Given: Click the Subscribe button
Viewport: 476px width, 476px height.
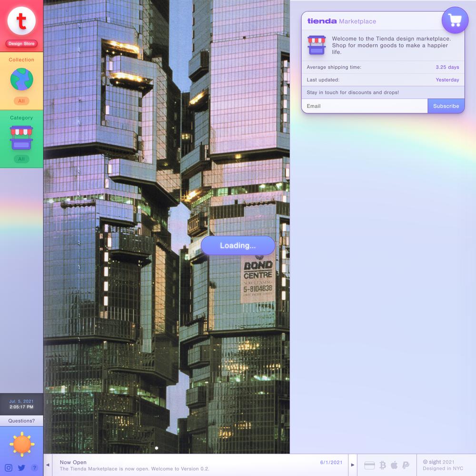Looking at the screenshot, I should click(446, 106).
